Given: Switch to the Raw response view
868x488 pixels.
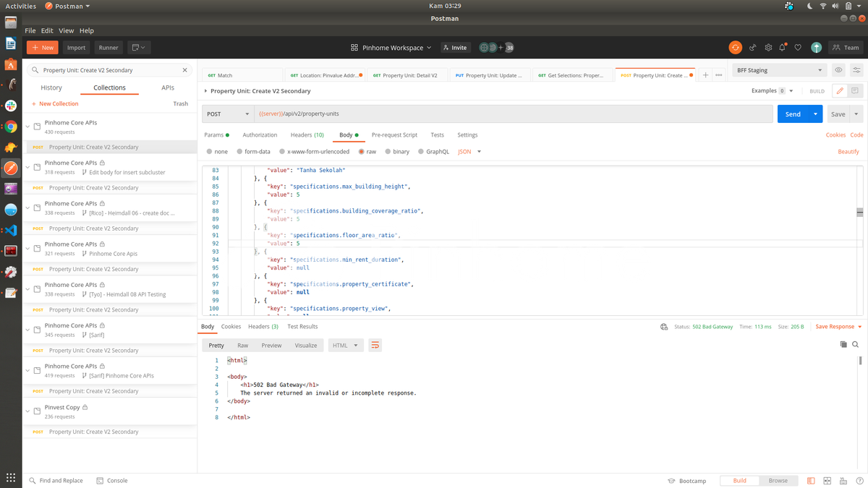Looking at the screenshot, I should tap(242, 346).
